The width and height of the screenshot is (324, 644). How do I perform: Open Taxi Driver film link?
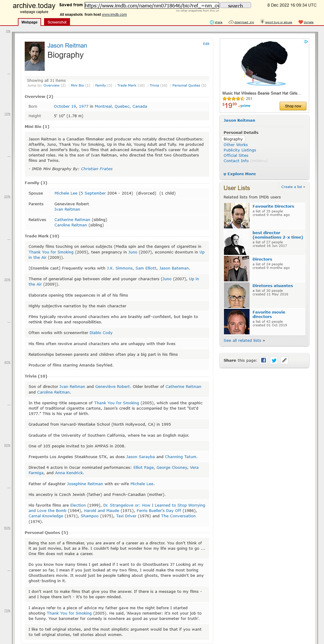(x=126, y=516)
